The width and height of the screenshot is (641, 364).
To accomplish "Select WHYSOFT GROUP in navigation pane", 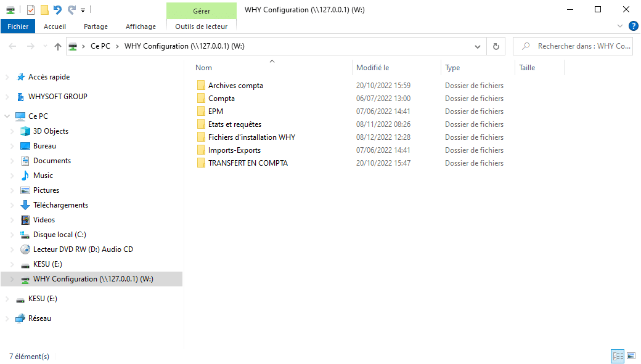I will [58, 97].
